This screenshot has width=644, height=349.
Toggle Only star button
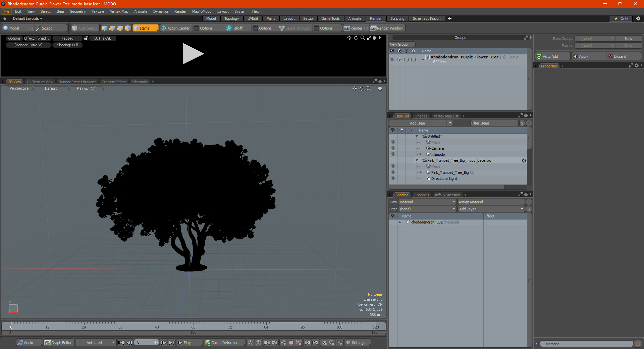[621, 18]
